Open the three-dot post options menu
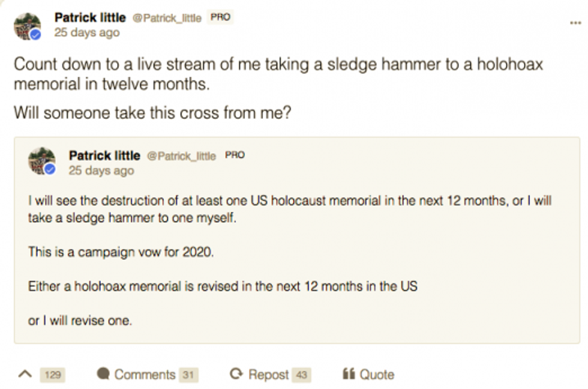The height and width of the screenshot is (389, 588). pyautogui.click(x=575, y=23)
